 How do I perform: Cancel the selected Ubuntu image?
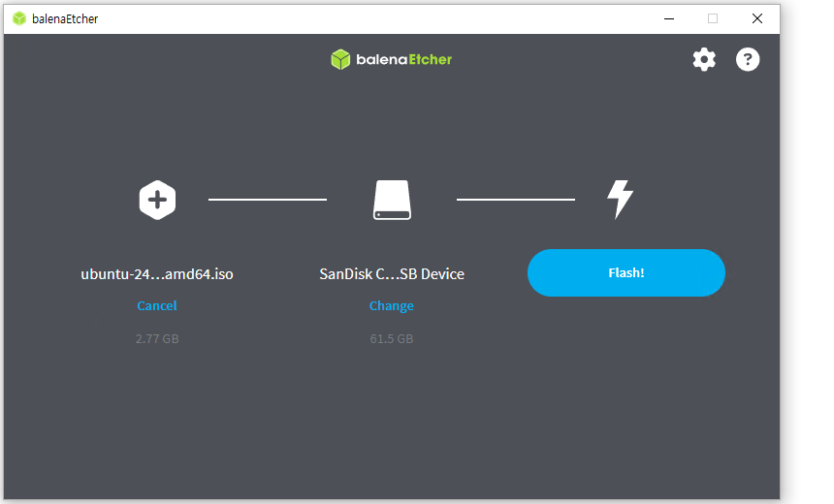157,305
